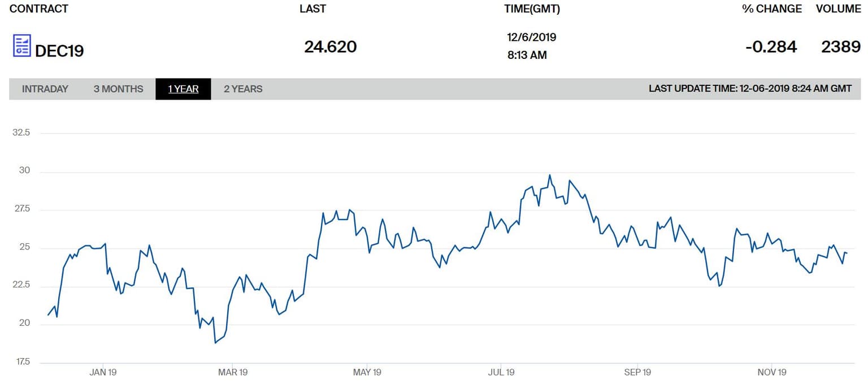The image size is (868, 383).
Task: Click the -0.284 percent change value
Action: pos(771,47)
